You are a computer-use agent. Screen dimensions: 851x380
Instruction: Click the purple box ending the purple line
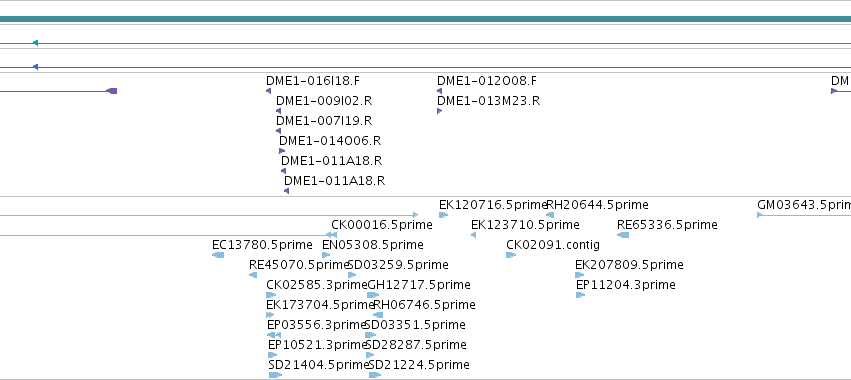112,91
